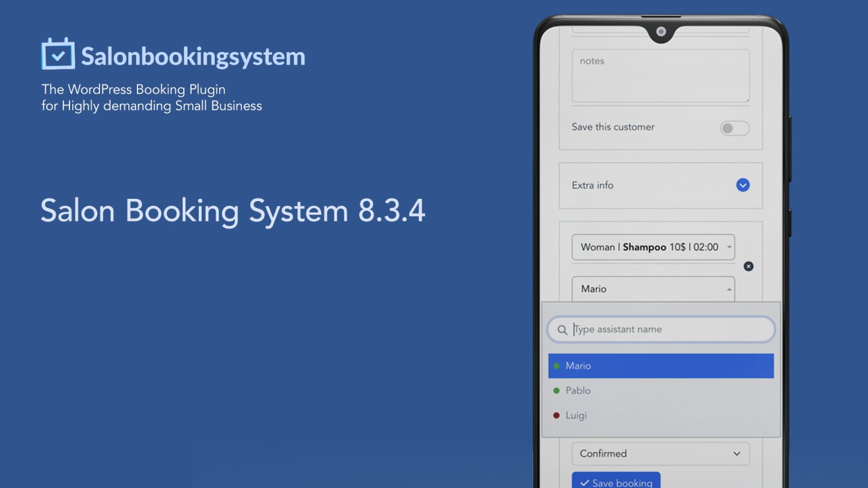
Task: Click the Salonbookingsystem title text
Action: pyautogui.click(x=192, y=56)
